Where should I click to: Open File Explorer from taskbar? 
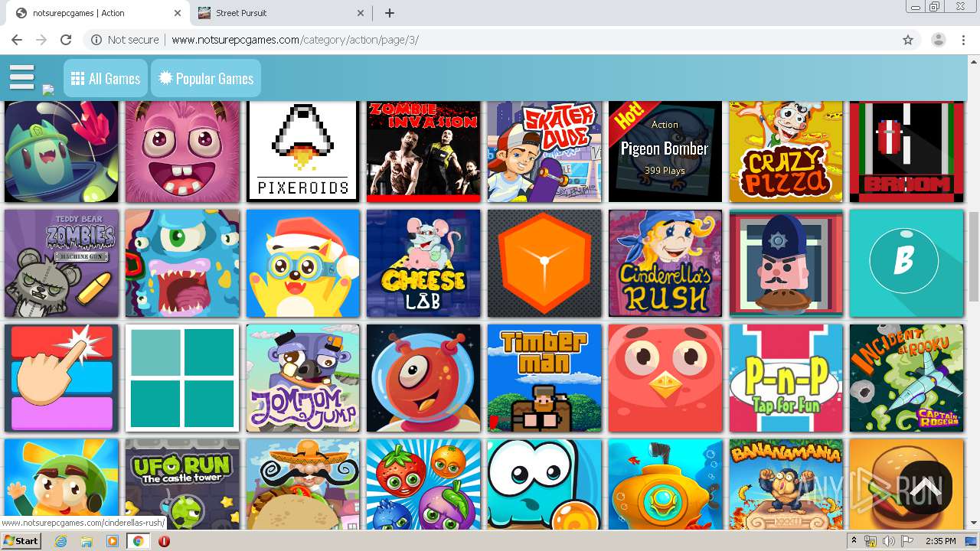87,541
